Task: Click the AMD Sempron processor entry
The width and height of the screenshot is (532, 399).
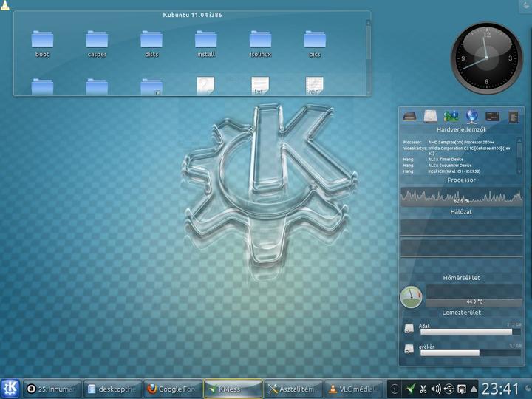Action: (461, 143)
